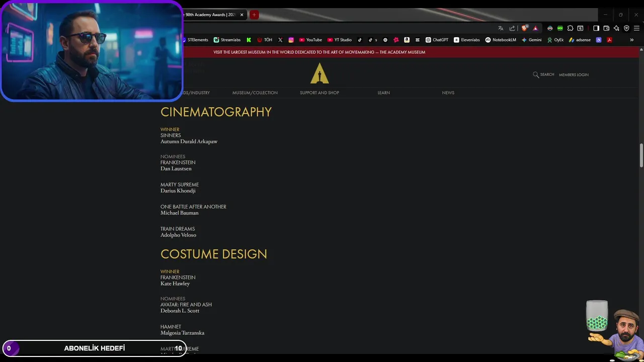Open the Amazon bookmark icon

[407, 40]
